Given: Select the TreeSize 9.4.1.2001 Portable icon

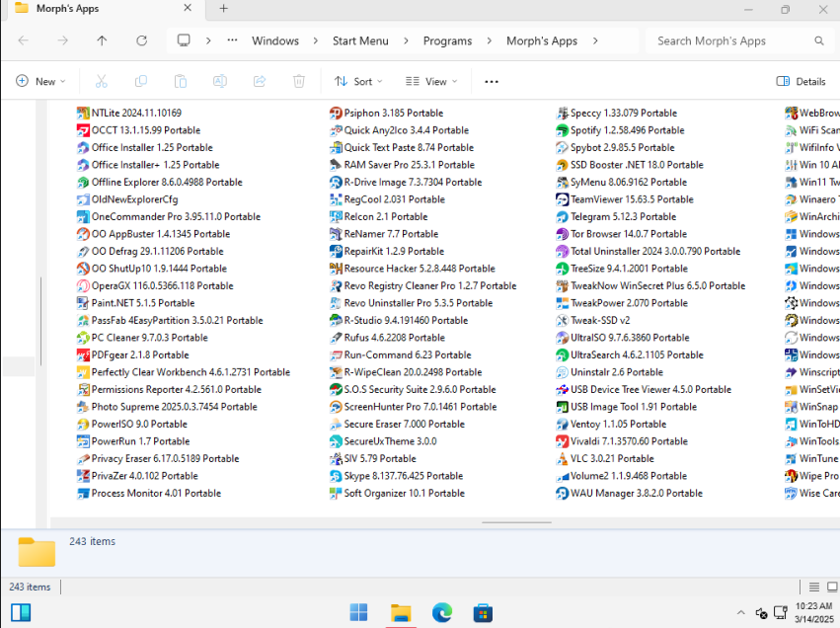Looking at the screenshot, I should pyautogui.click(x=562, y=269).
